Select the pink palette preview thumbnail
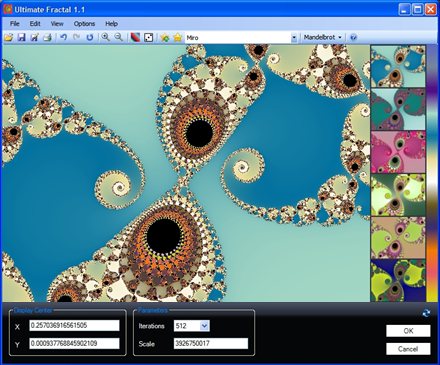 [398, 152]
